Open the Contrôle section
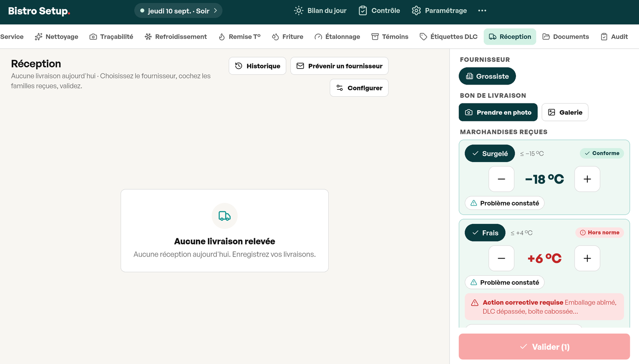Screen dimensions: 639x364 click(x=379, y=11)
